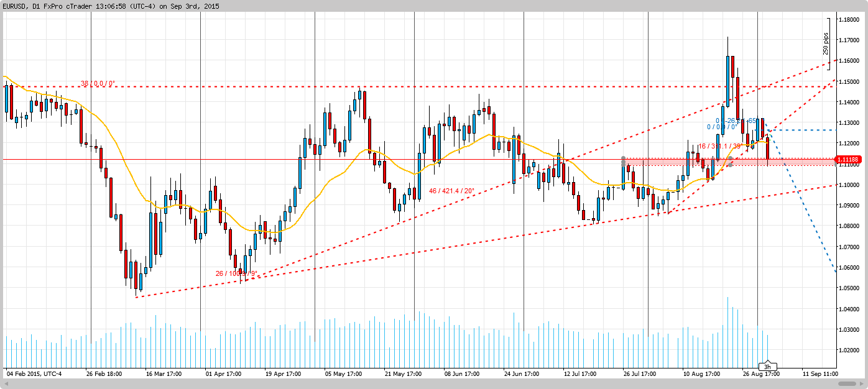Click the '10 Aug 17:00' date label
Viewport: 868px width, 389px height.
[x=701, y=375]
